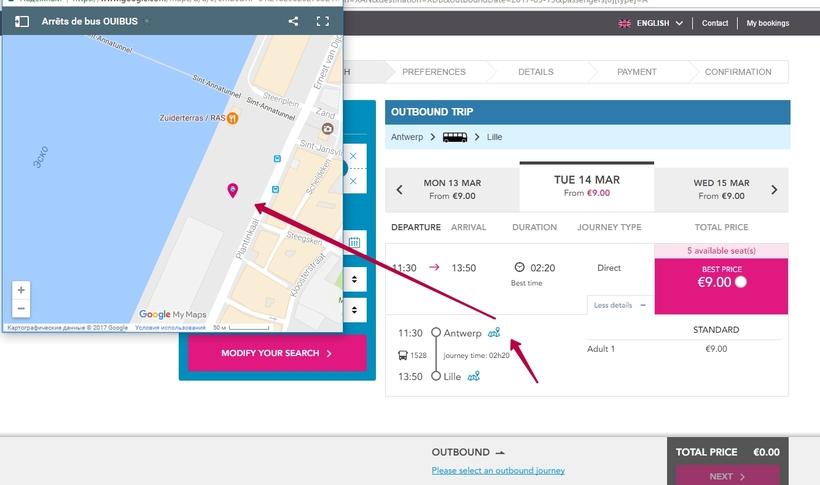Viewport: 820px width, 485px height.
Task: Click the clock icon beside 02:20 duration
Action: [519, 267]
